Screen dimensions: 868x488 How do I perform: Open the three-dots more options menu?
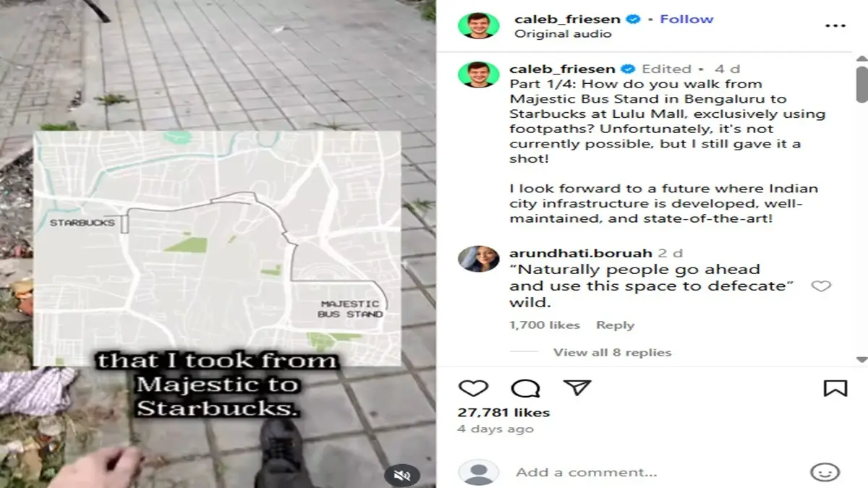835,26
